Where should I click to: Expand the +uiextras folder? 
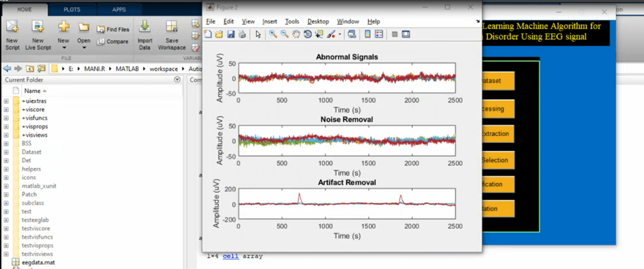6,100
